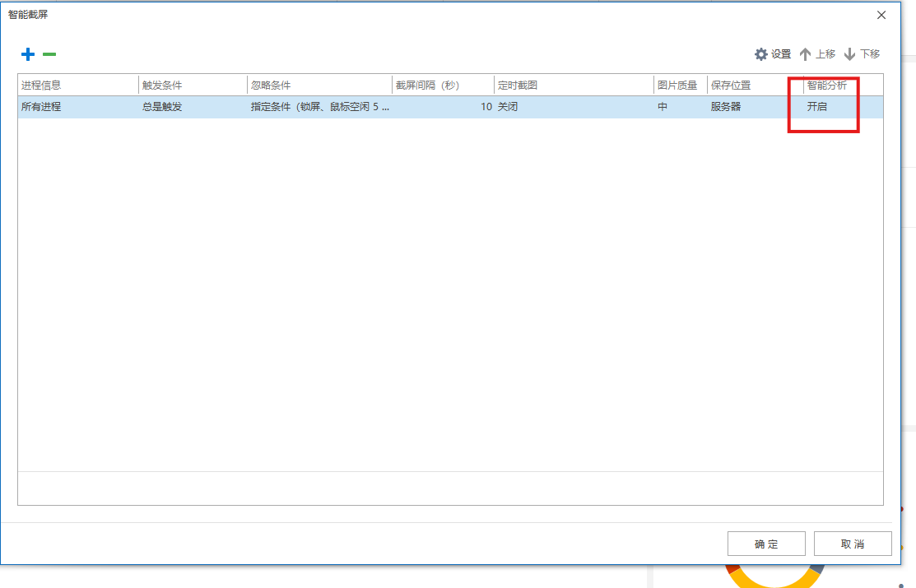Open 设置 with the gear icon

tap(772, 54)
